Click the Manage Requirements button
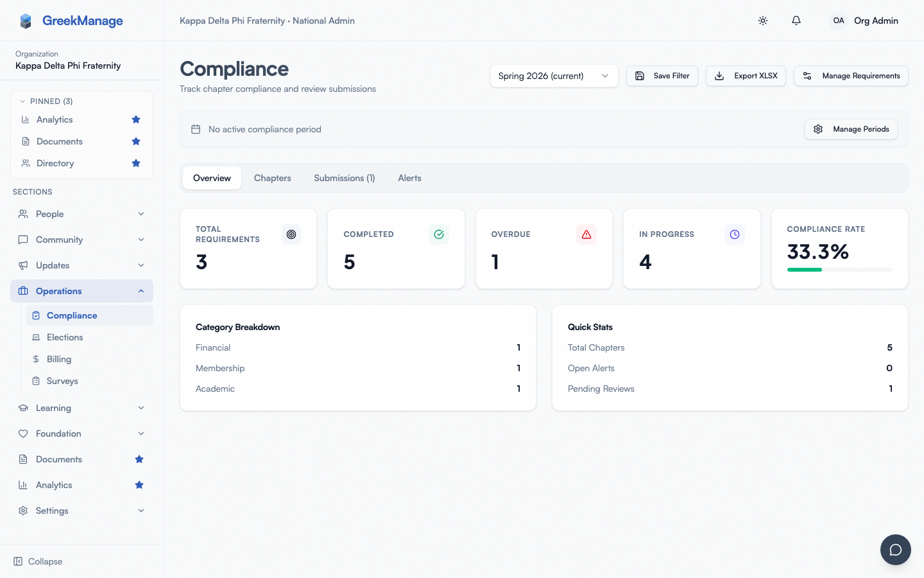 tap(851, 76)
